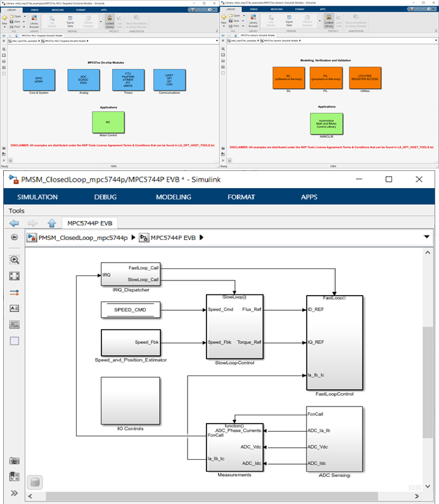
Task: Click the canvas horizontal scrollbar thumb
Action: [x=212, y=496]
